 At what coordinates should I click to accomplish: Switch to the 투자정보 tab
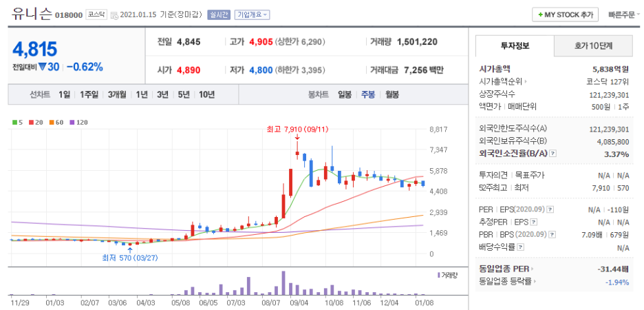point(515,45)
